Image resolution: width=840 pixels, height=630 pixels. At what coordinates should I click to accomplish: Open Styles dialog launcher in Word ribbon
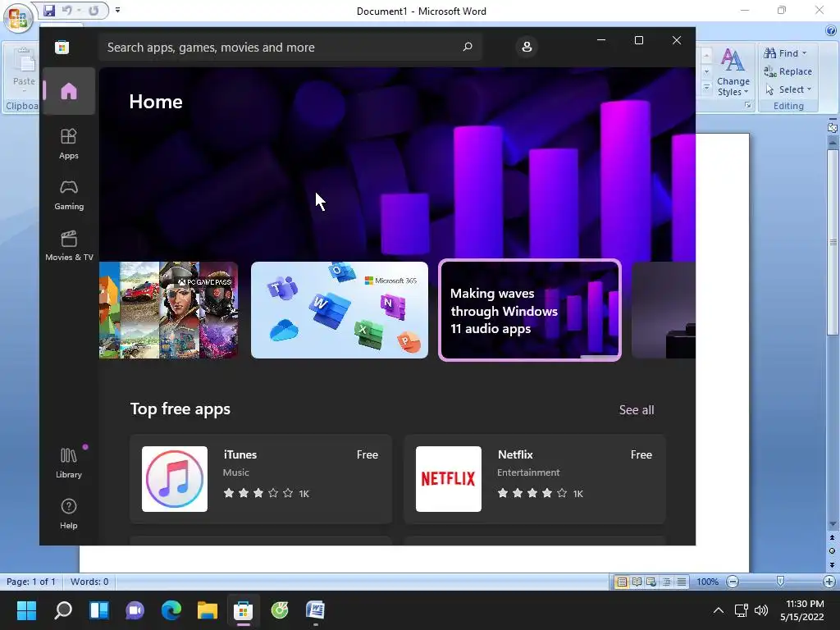[748, 106]
